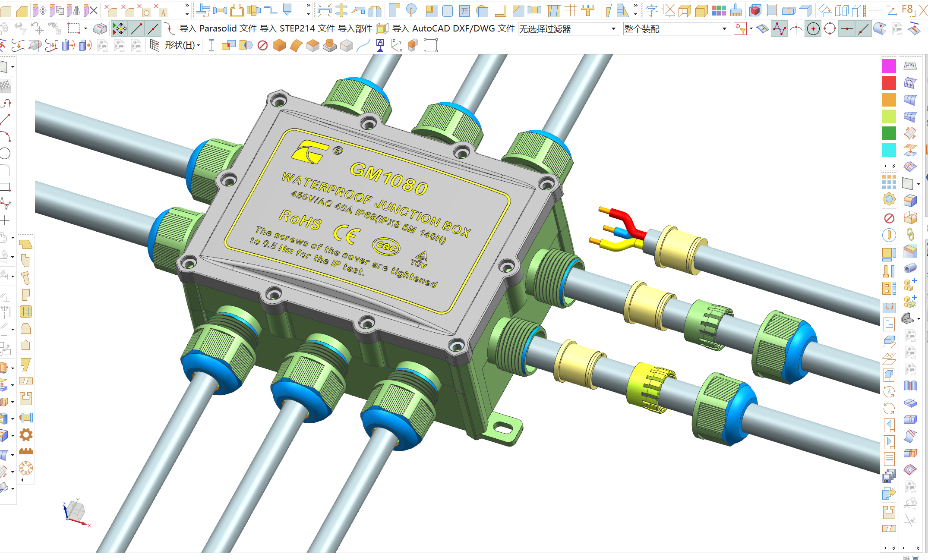Click the colored squares palette icon
The width and height of the screenshot is (928, 560).
tap(719, 10)
